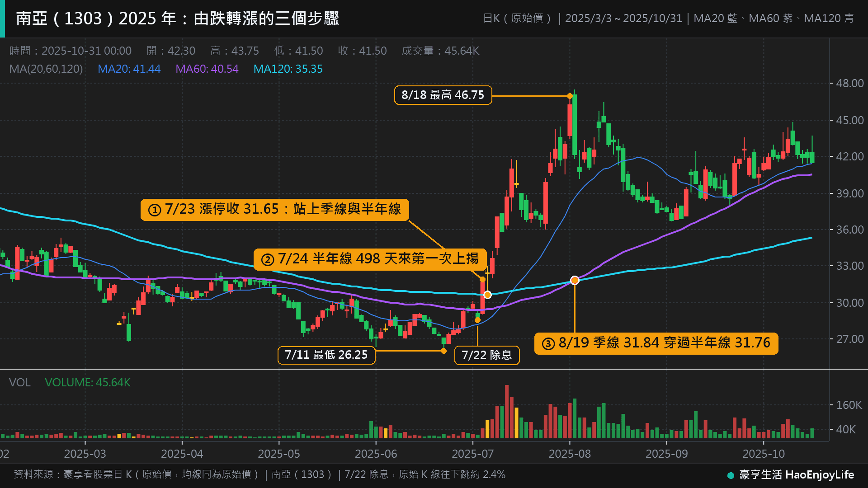Click the 7/22 除息 label
Viewport: 868px width, 488px height.
487,355
